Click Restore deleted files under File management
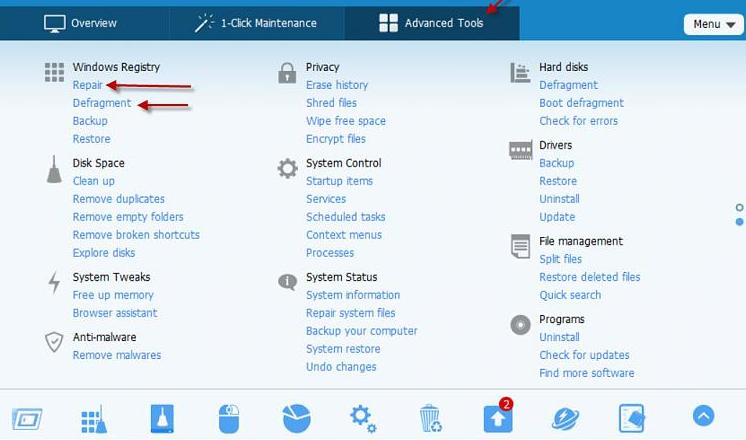The width and height of the screenshot is (746, 440). pyautogui.click(x=589, y=277)
